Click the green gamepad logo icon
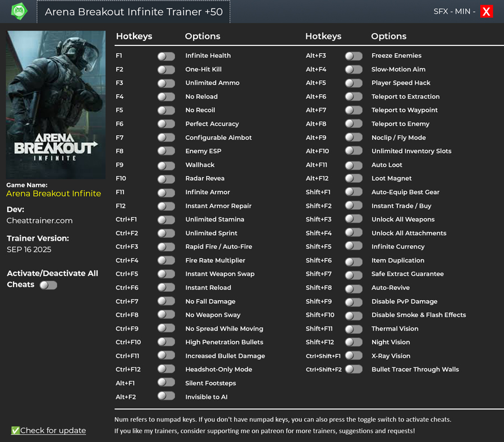504x442 pixels. pos(19,11)
